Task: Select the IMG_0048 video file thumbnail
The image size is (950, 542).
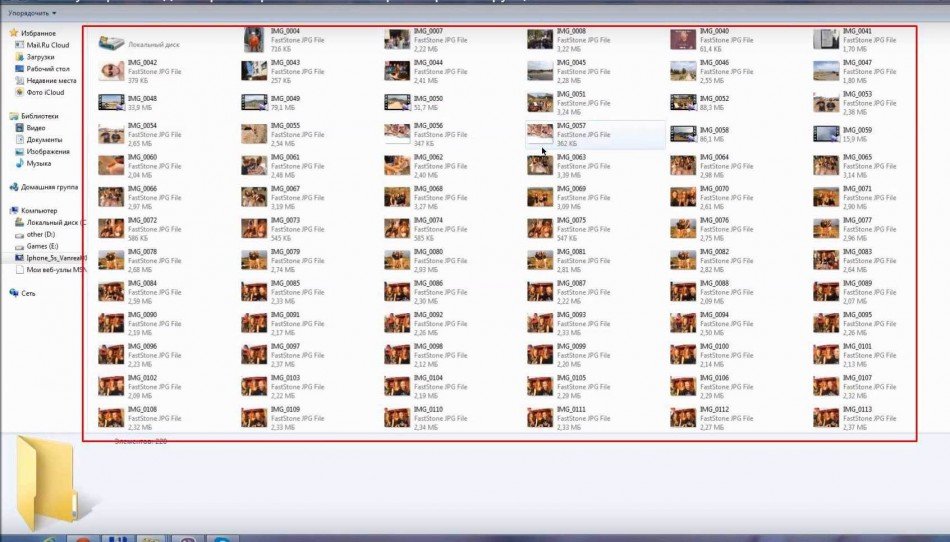Action: click(111, 103)
